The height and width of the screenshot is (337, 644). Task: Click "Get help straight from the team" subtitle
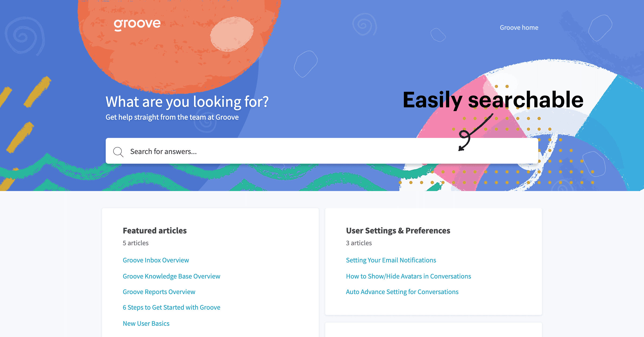tap(172, 117)
